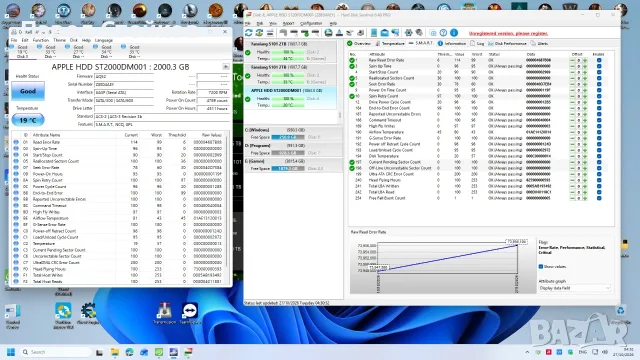The width and height of the screenshot is (640, 360).
Task: Open the Configuration menu in Hard Disk Sentinel
Action: [311, 23]
